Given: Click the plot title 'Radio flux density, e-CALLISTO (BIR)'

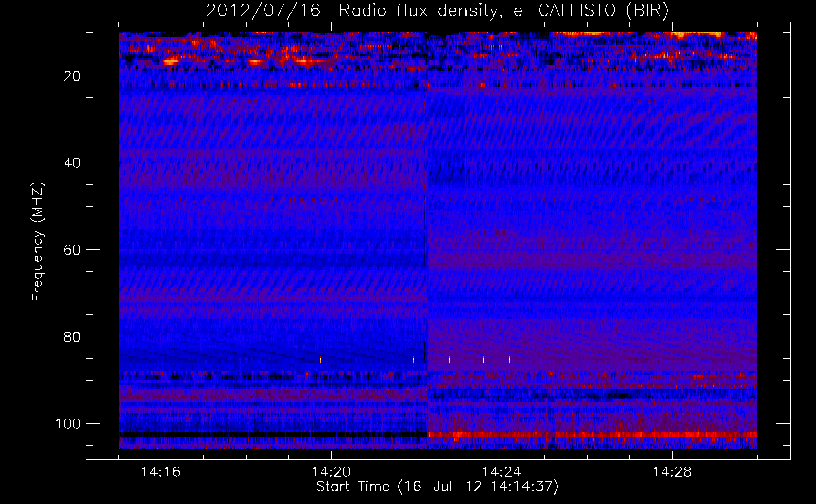Looking at the screenshot, I should (x=503, y=11).
